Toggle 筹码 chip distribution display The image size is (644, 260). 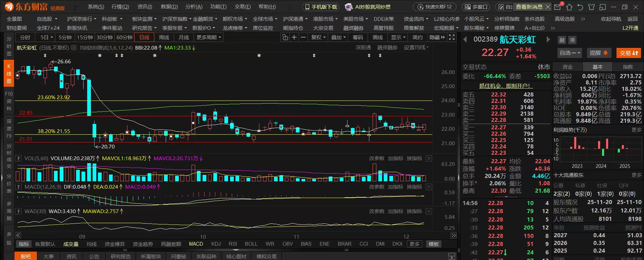click(x=358, y=38)
